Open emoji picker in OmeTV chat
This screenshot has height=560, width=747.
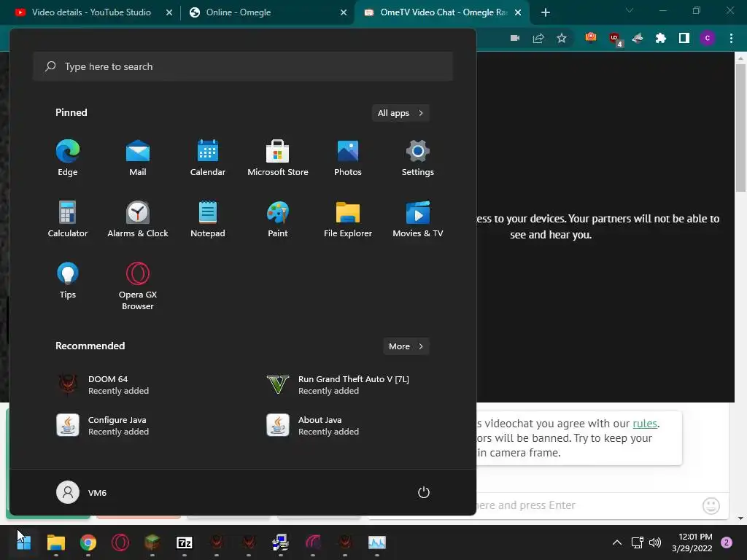[x=711, y=506]
